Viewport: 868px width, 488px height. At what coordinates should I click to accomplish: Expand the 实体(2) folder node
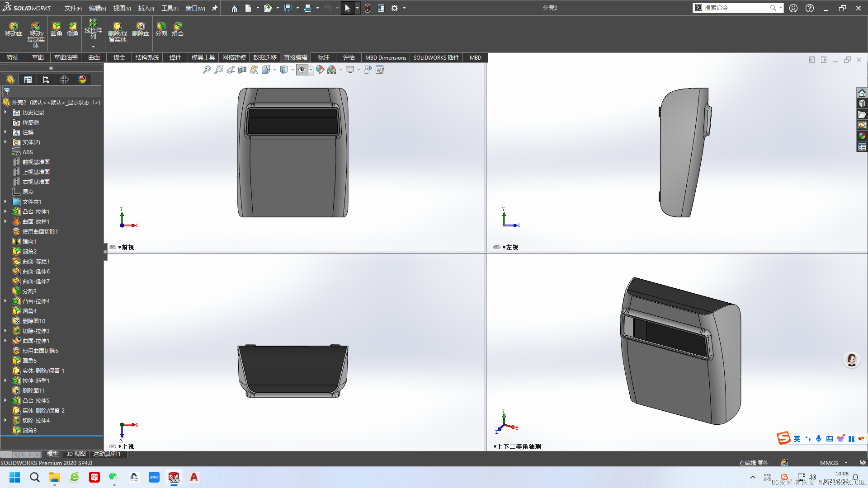click(x=5, y=142)
